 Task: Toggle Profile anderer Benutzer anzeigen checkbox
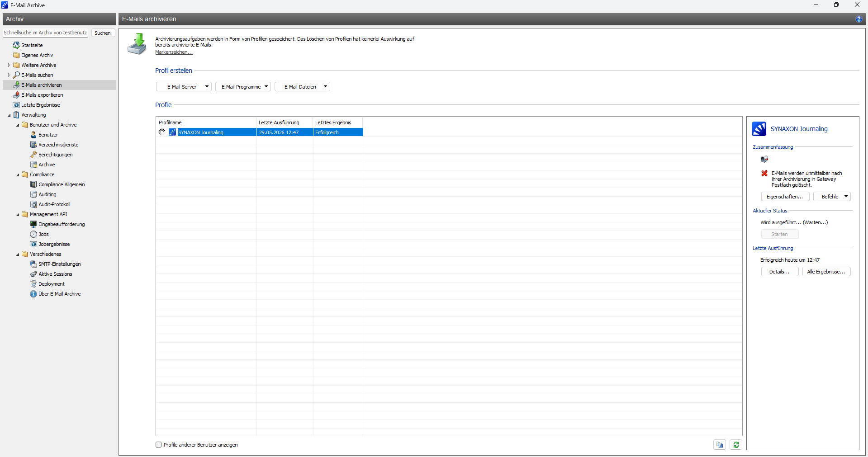[x=159, y=445]
